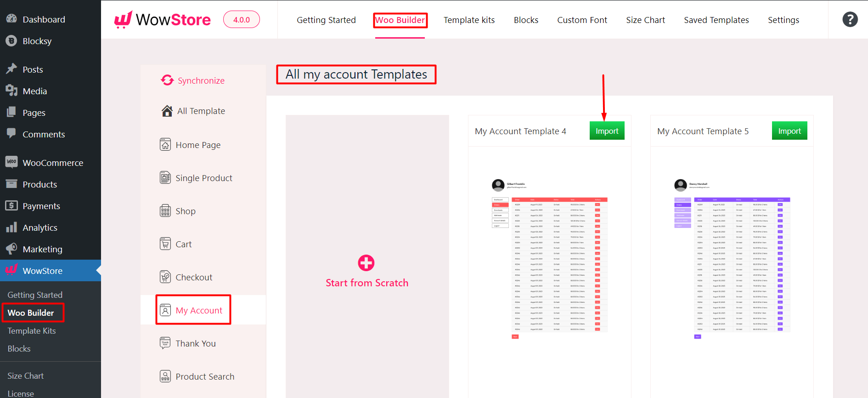This screenshot has width=868, height=398.
Task: Click the WowStore sidebar menu icon
Action: pos(11,270)
